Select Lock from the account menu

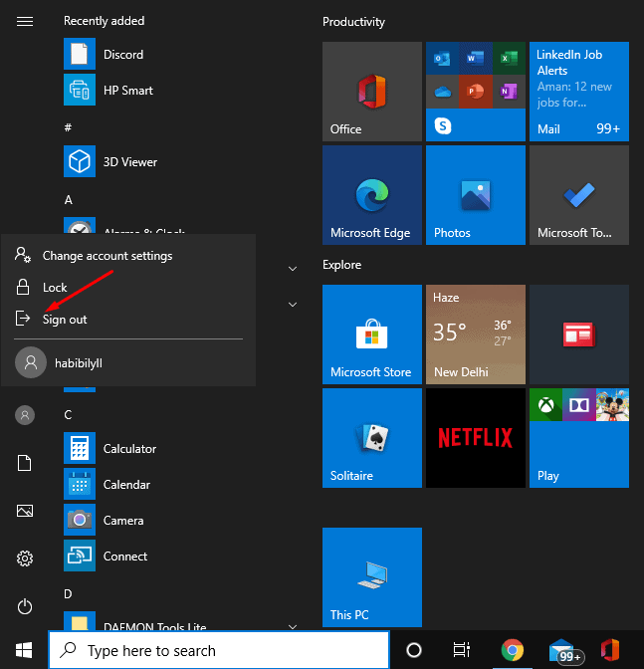coord(128,287)
